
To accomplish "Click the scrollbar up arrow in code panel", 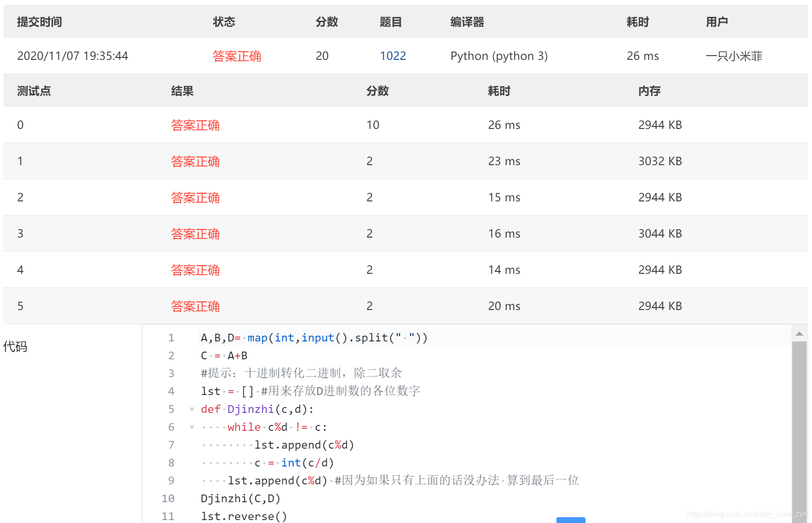I will [800, 332].
